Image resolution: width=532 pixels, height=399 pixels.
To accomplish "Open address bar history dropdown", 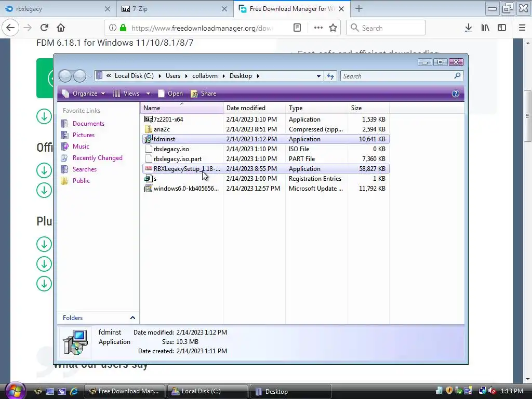I will coord(318,76).
